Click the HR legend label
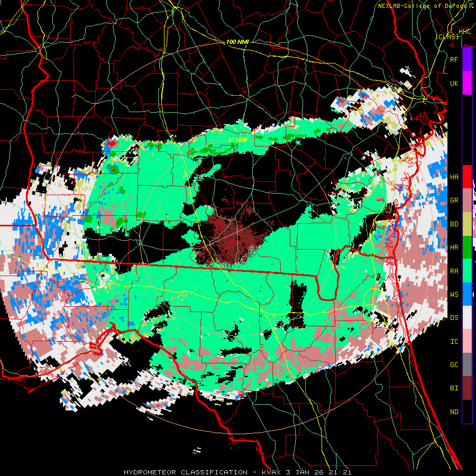Screen dimensions: 476x476 click(x=454, y=248)
